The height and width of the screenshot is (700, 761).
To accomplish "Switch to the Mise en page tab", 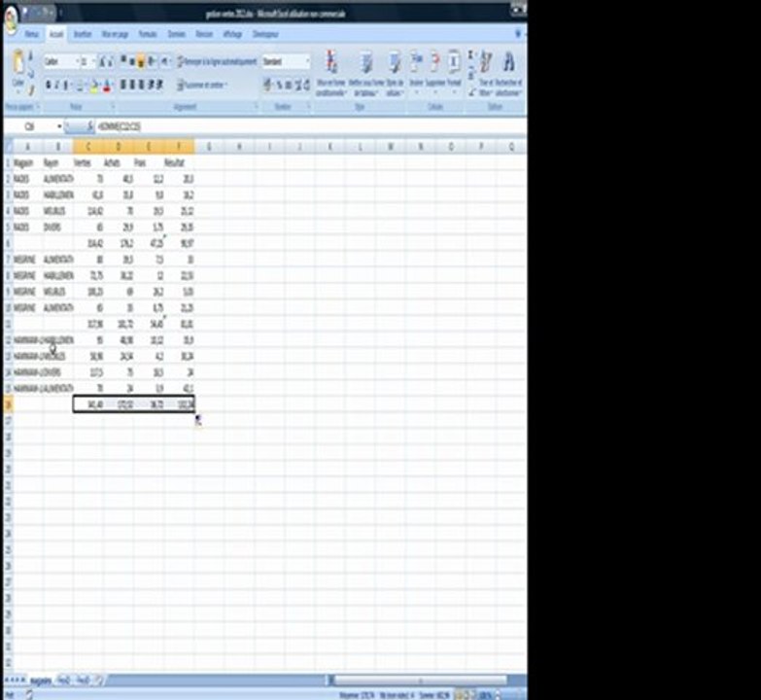I will click(115, 34).
